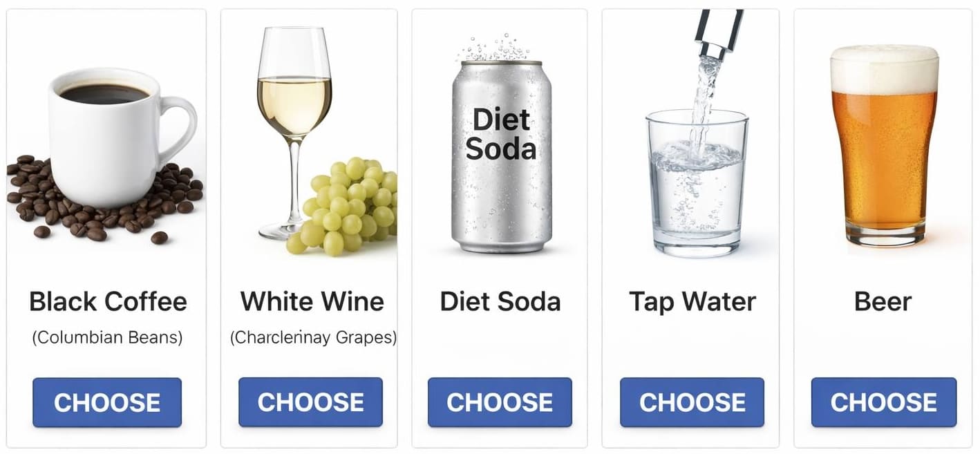The height and width of the screenshot is (454, 980).
Task: Click the faucet spout pouring water
Action: pyautogui.click(x=719, y=31)
